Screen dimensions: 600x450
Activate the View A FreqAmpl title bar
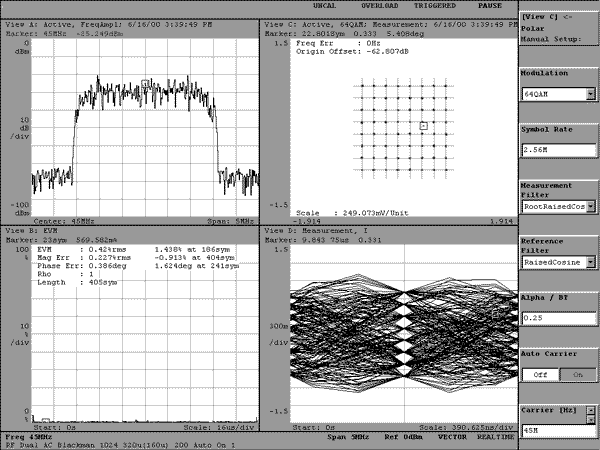coord(130,24)
